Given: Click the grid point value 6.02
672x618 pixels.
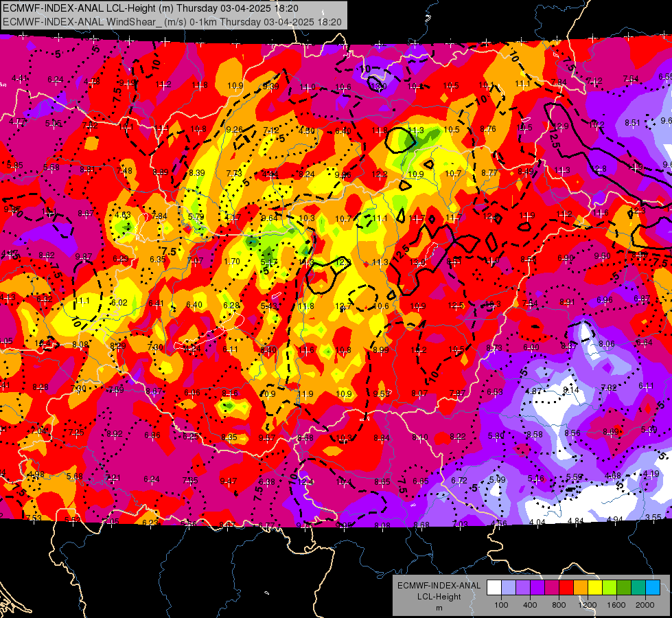Looking at the screenshot, I should pyautogui.click(x=119, y=302).
